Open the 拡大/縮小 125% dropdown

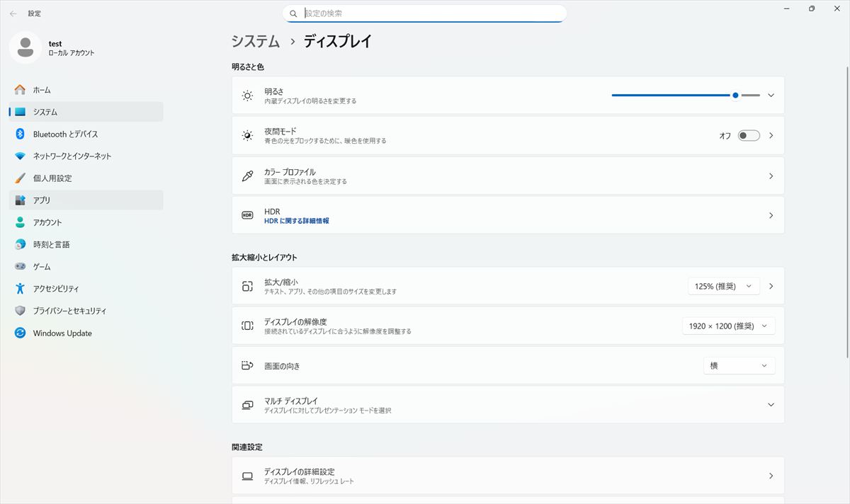pyautogui.click(x=723, y=286)
